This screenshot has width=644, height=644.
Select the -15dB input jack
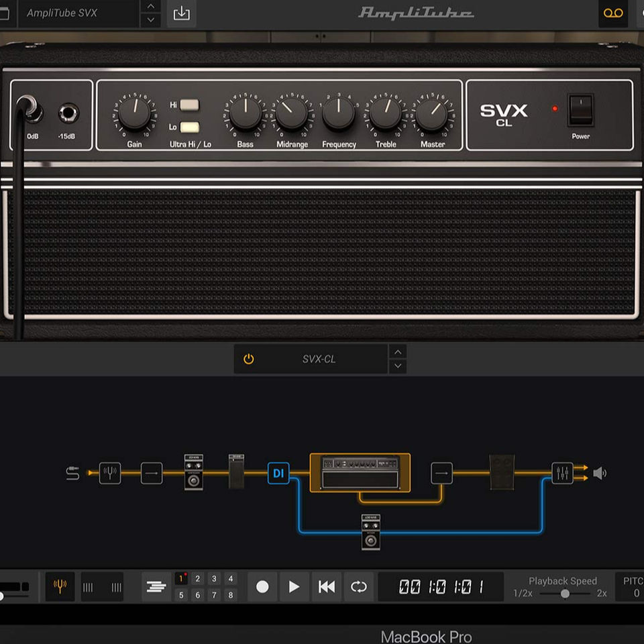(x=68, y=113)
